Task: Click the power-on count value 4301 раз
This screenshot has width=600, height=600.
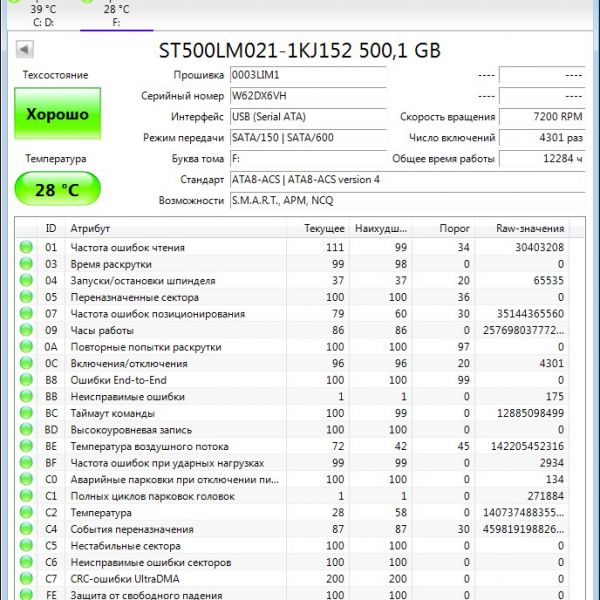Action: point(542,138)
